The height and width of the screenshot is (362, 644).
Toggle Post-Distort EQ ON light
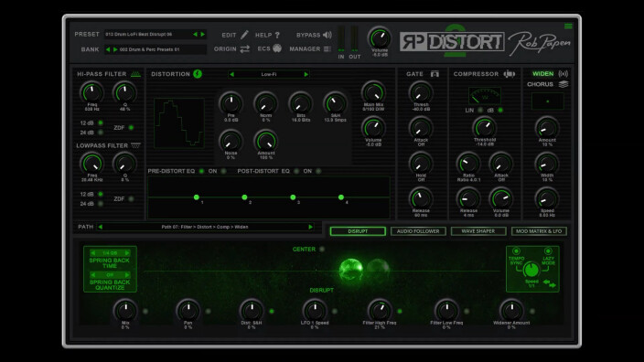point(318,171)
